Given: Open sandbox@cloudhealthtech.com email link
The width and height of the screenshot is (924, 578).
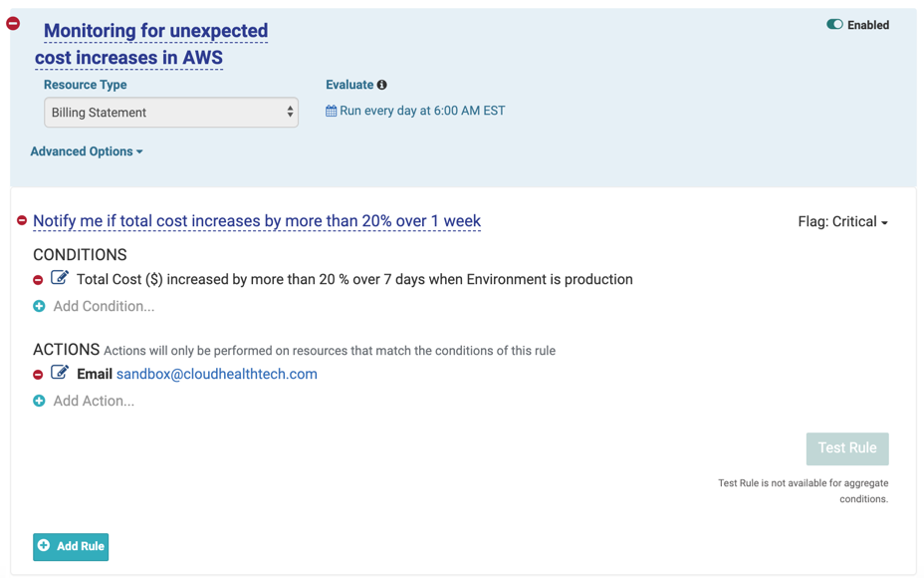Looking at the screenshot, I should point(216,375).
